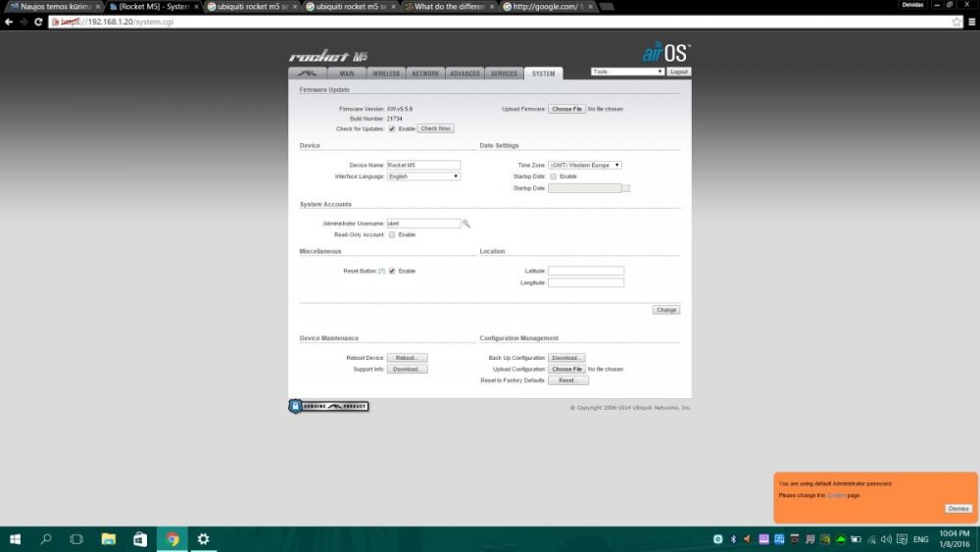Viewport: 980px width, 552px height.
Task: Download the Support Info file
Action: pyautogui.click(x=407, y=369)
